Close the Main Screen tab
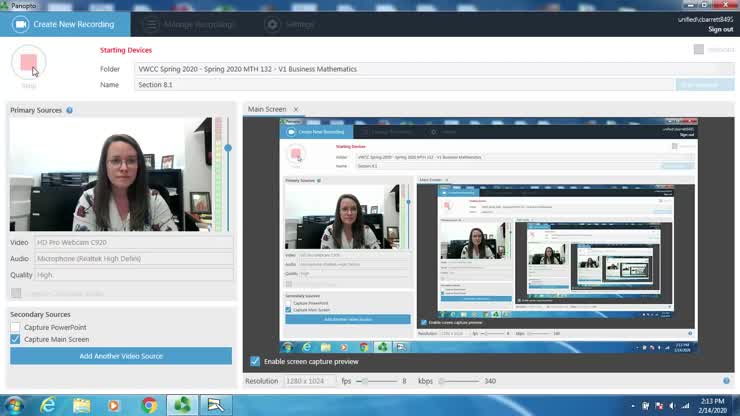This screenshot has height=416, width=740. point(296,109)
